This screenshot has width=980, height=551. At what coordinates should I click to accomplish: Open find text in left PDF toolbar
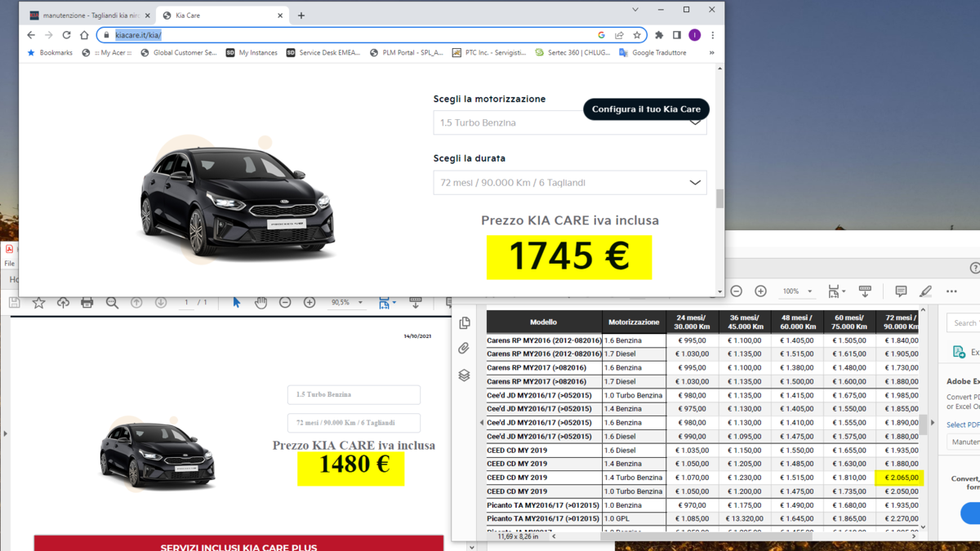tap(112, 303)
